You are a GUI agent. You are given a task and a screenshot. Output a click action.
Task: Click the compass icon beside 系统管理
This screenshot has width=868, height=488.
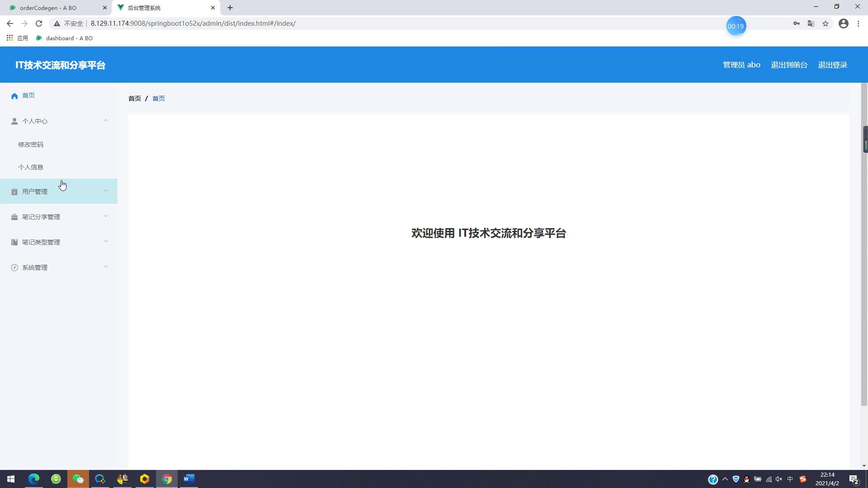click(x=14, y=267)
